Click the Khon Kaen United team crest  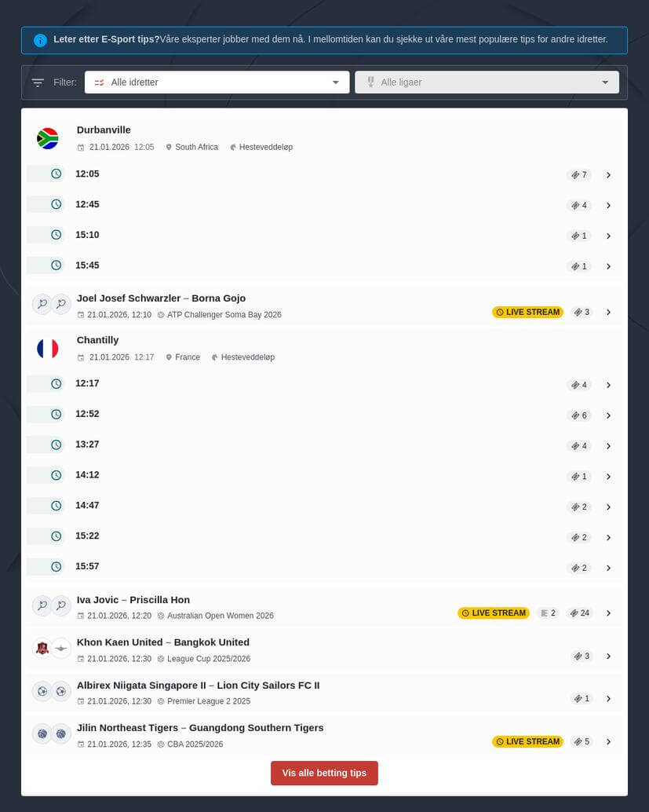tap(42, 648)
